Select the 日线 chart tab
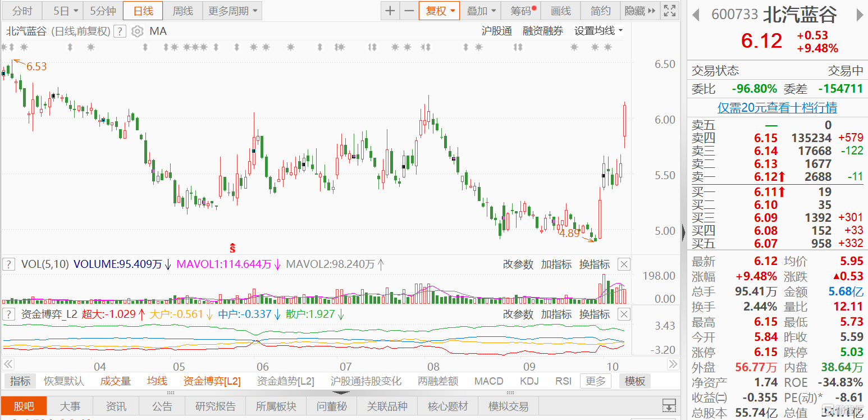Screen dimensions: 868x420 (x=143, y=11)
